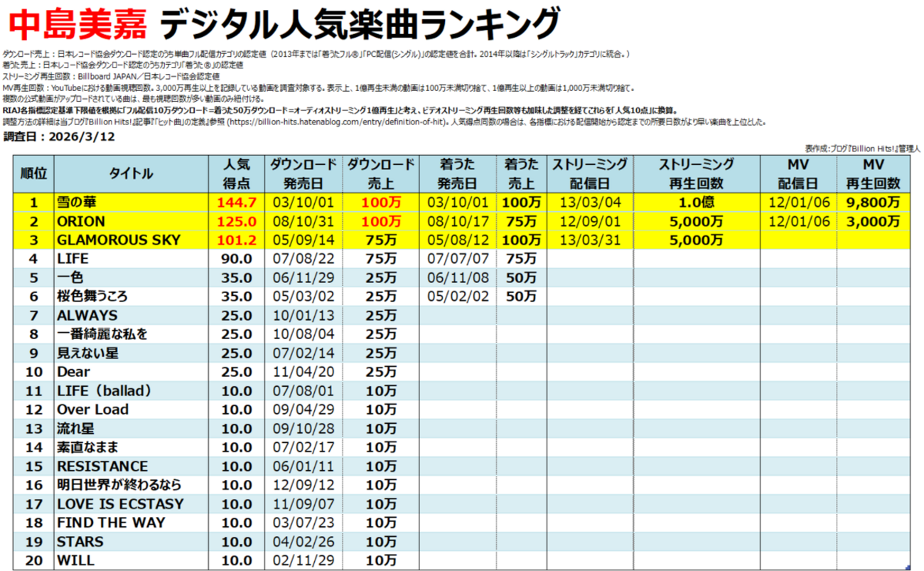The image size is (924, 571).
Task: Select the song title Over Load
Action: [93, 410]
